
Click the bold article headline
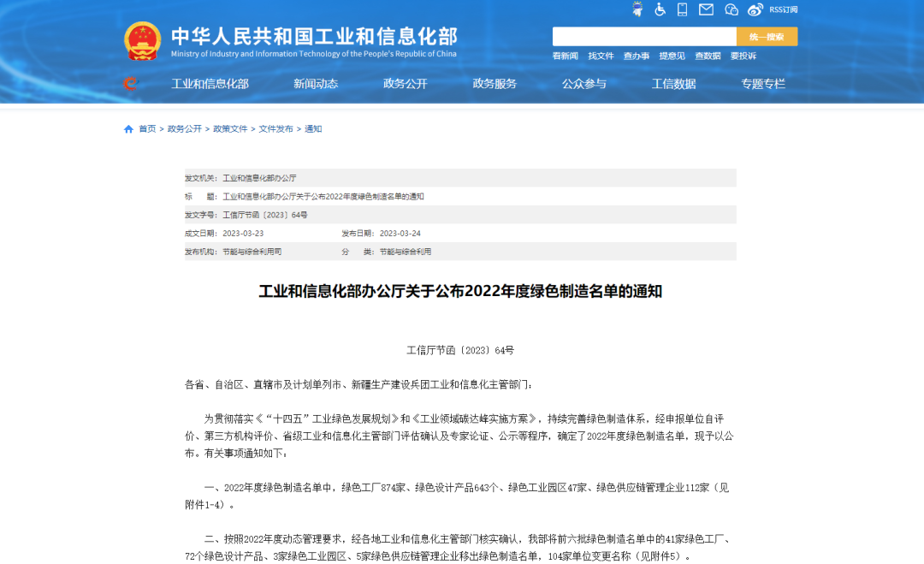(460, 291)
